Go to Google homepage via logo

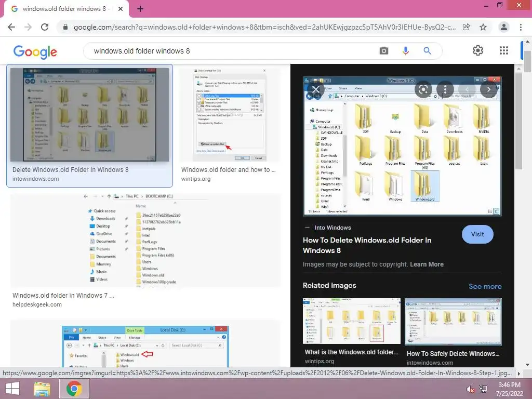[35, 52]
